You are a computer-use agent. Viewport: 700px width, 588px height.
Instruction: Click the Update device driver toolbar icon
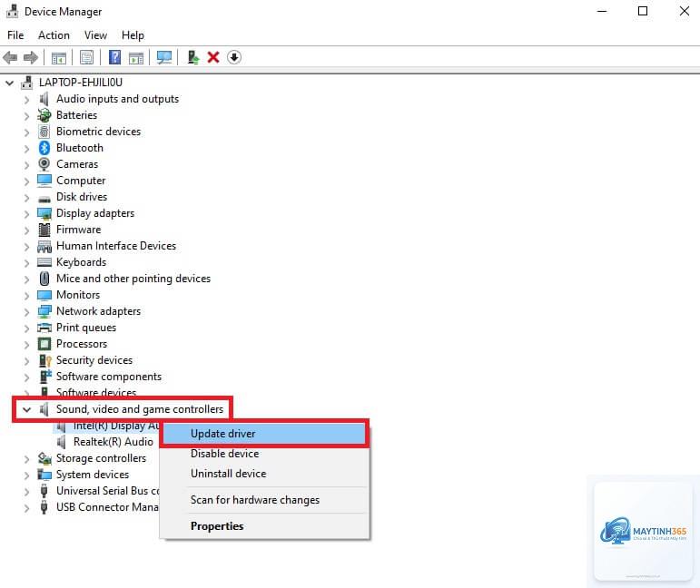193,57
